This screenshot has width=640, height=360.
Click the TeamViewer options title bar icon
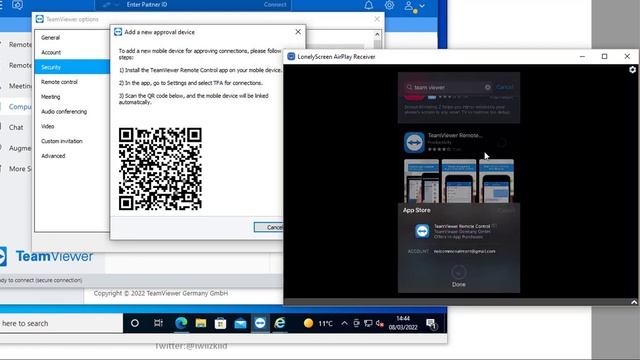point(40,19)
